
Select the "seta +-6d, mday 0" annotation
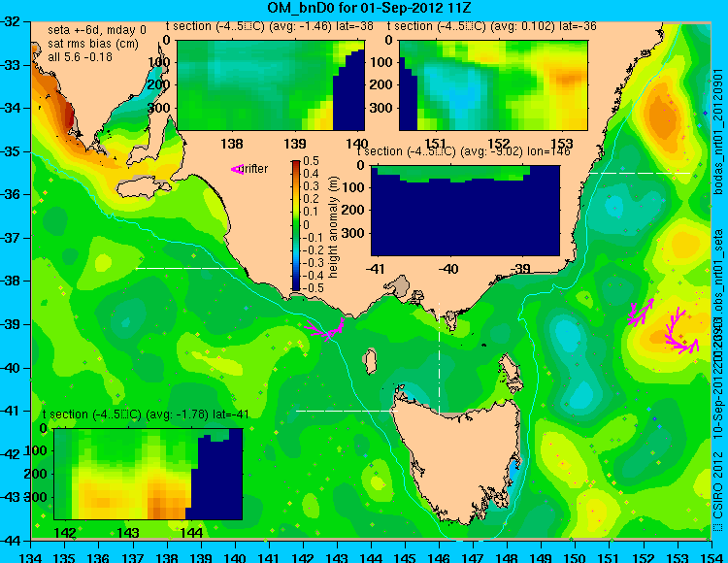pos(97,30)
